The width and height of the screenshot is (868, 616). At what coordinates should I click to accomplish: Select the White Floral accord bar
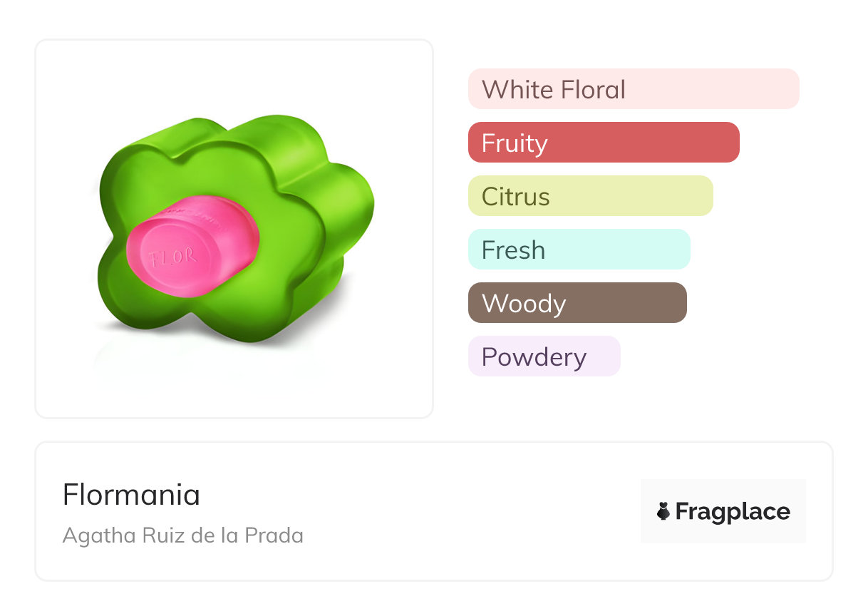click(633, 89)
